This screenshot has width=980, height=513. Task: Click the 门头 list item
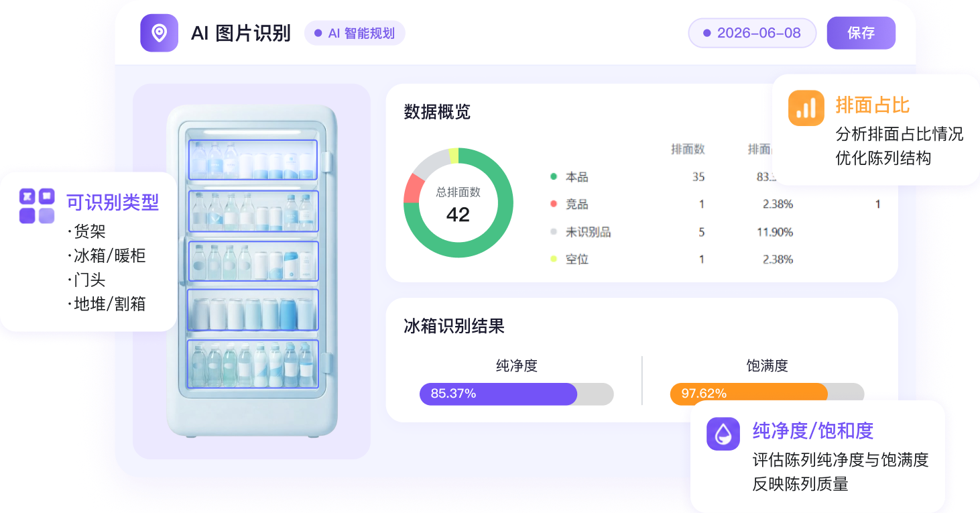[x=86, y=280]
